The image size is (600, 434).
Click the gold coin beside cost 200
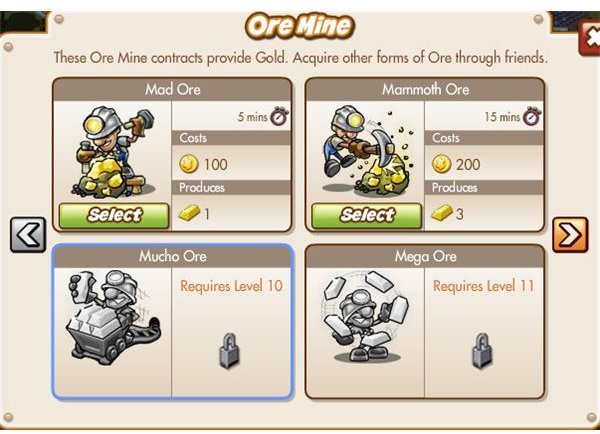[x=442, y=164]
